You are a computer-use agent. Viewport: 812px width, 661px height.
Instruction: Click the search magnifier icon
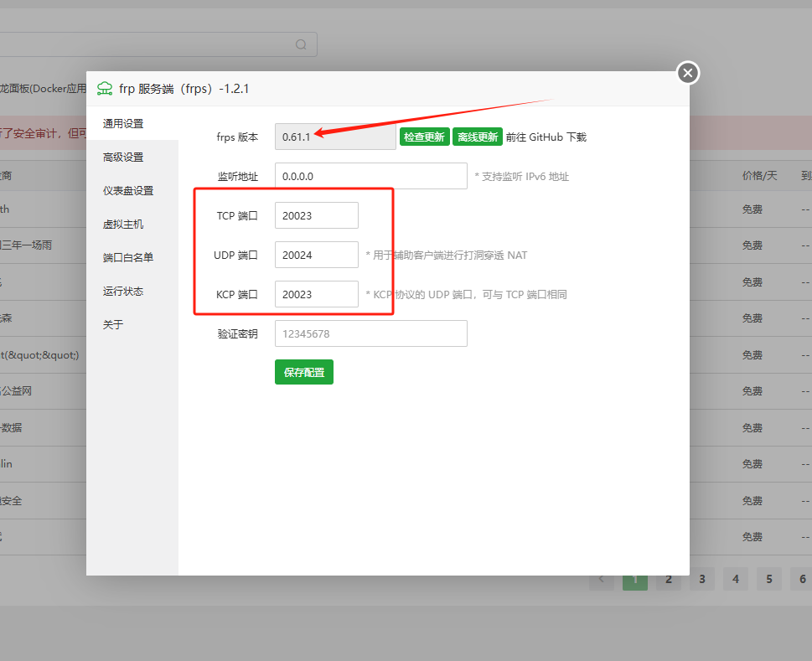301,44
